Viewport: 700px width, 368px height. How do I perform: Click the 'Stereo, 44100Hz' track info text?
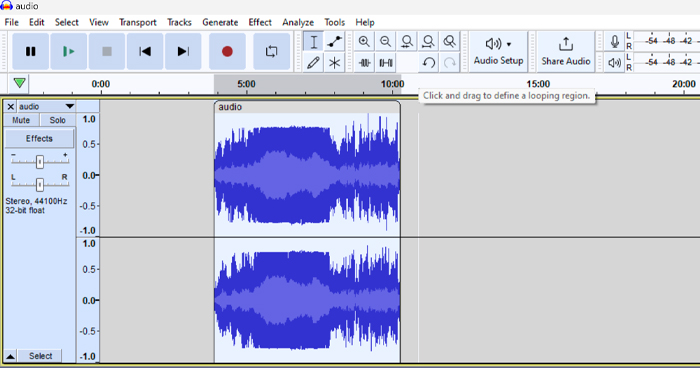tap(36, 201)
